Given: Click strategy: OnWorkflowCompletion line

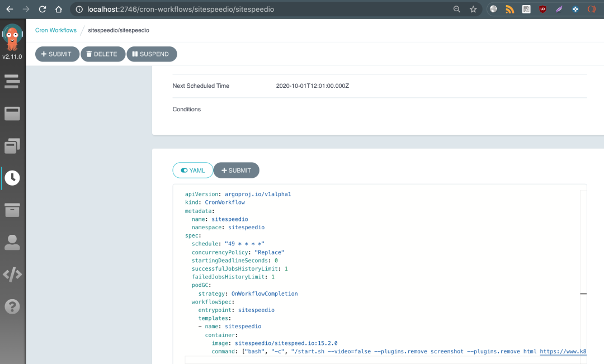Looking at the screenshot, I should (248, 294).
